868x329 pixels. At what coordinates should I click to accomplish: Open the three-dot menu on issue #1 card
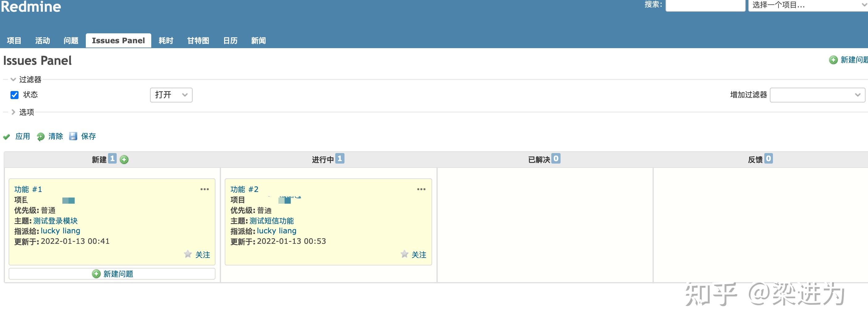[205, 189]
